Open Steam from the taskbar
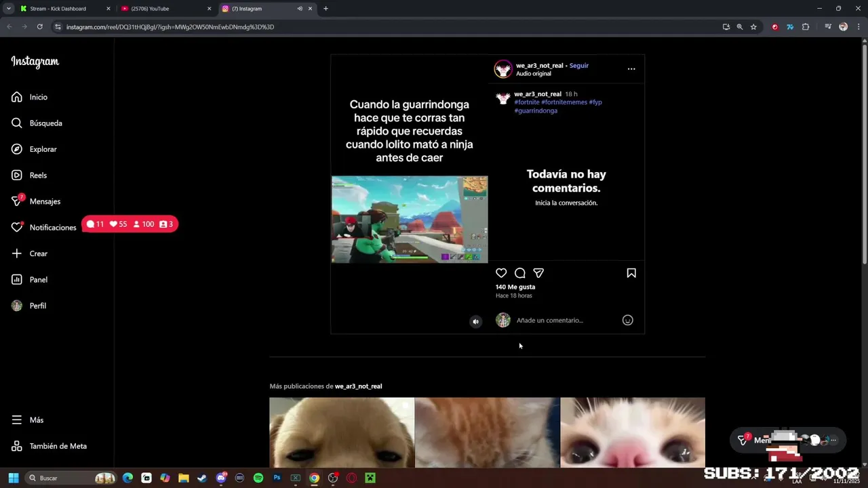The height and width of the screenshot is (488, 868). (202, 478)
